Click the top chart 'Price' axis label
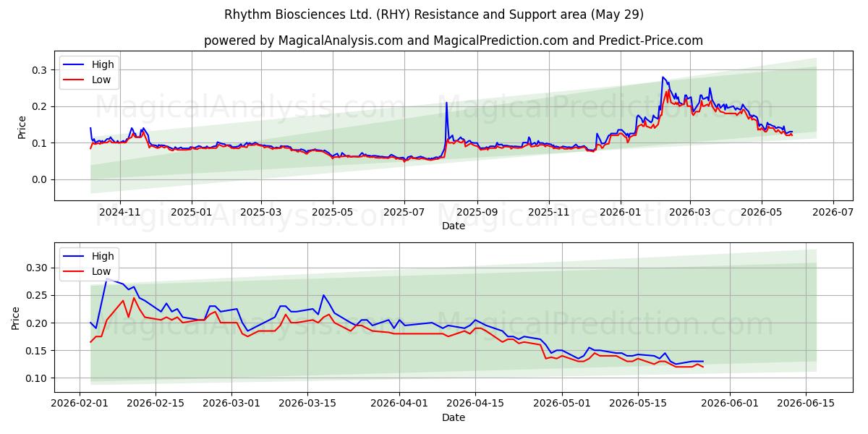Screen dimensions: 868x434 [21, 126]
